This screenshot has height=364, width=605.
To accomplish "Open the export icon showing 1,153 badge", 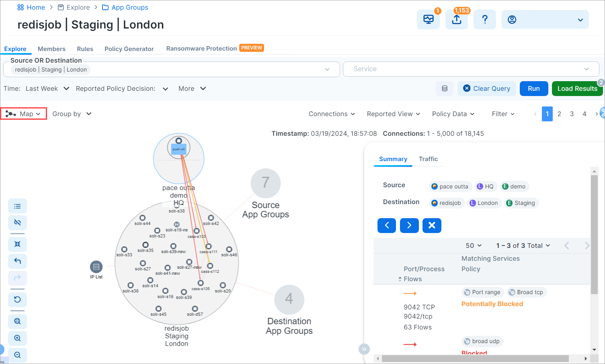I will [x=456, y=19].
